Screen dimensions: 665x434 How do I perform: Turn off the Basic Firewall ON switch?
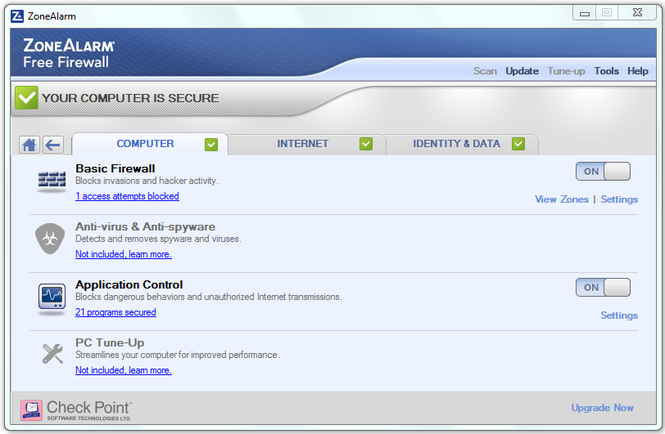(x=603, y=171)
